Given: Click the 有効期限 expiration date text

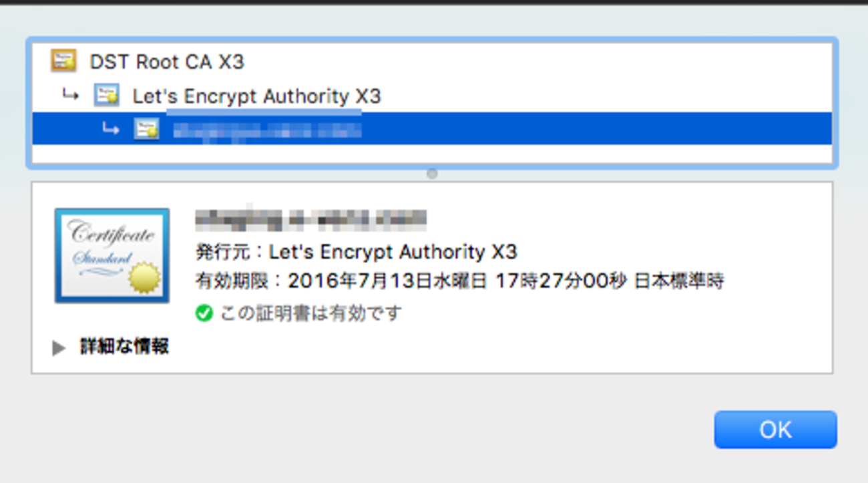Looking at the screenshot, I should click(x=459, y=281).
